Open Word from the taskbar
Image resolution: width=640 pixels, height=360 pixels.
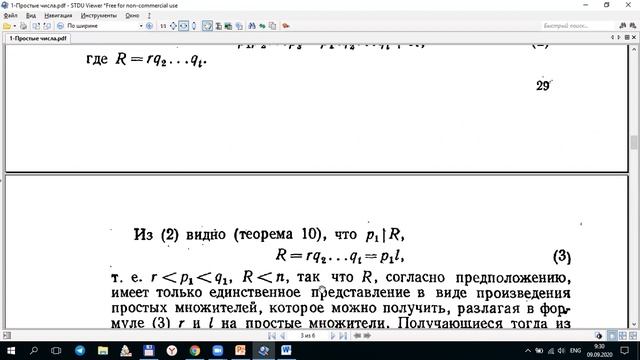(x=286, y=351)
